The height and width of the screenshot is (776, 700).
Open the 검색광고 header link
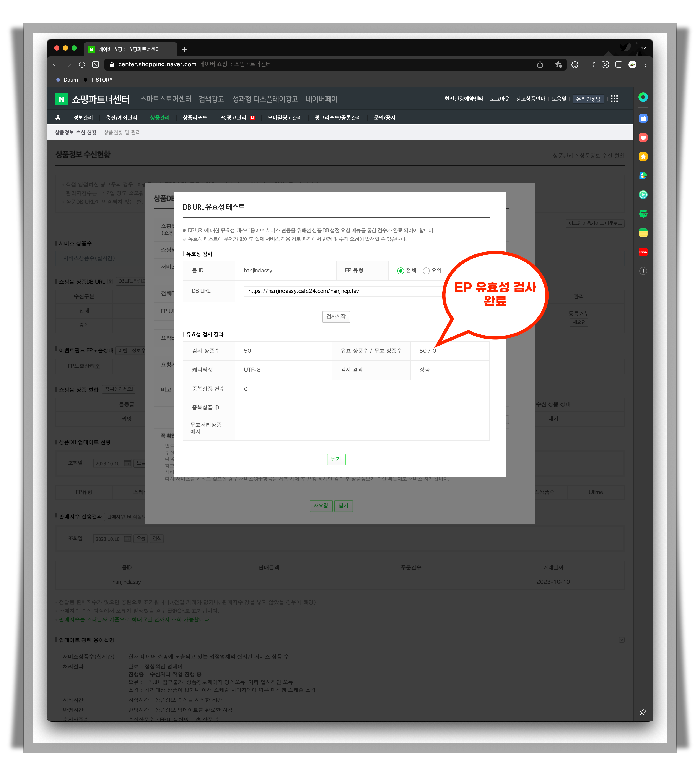click(212, 99)
